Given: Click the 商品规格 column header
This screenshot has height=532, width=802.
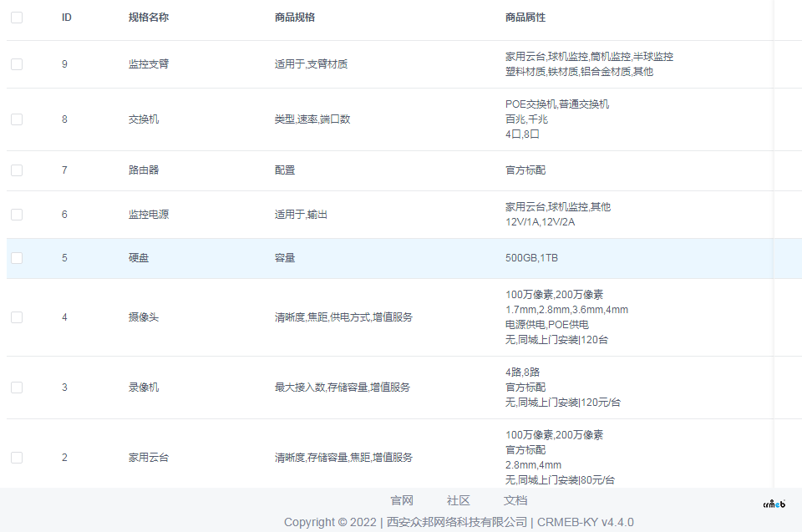Looking at the screenshot, I should click(295, 18).
